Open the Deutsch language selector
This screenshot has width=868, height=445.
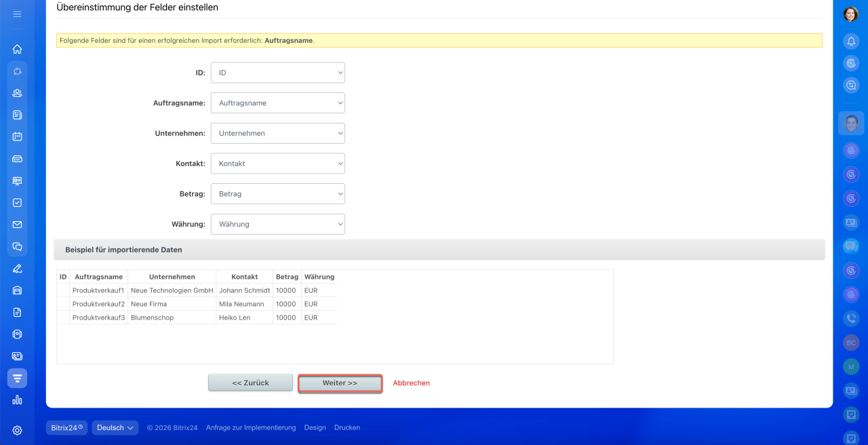[115, 427]
